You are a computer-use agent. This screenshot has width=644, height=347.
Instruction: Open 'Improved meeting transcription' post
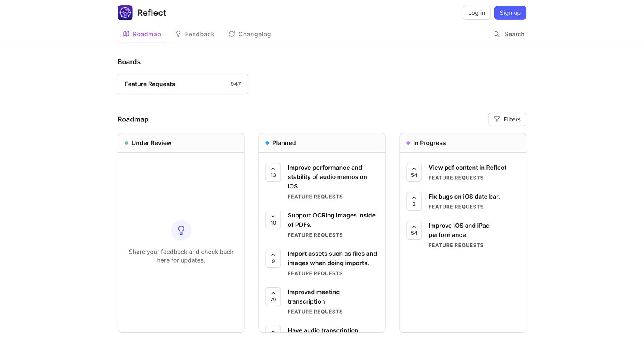314,297
